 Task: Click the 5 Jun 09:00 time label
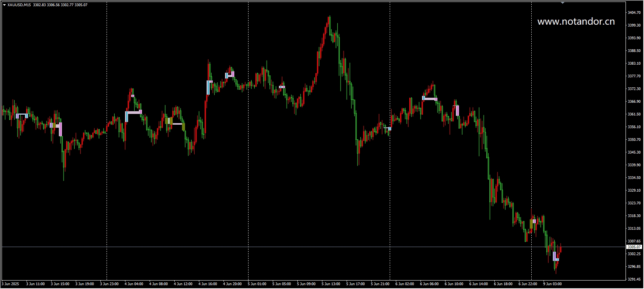(x=306, y=284)
